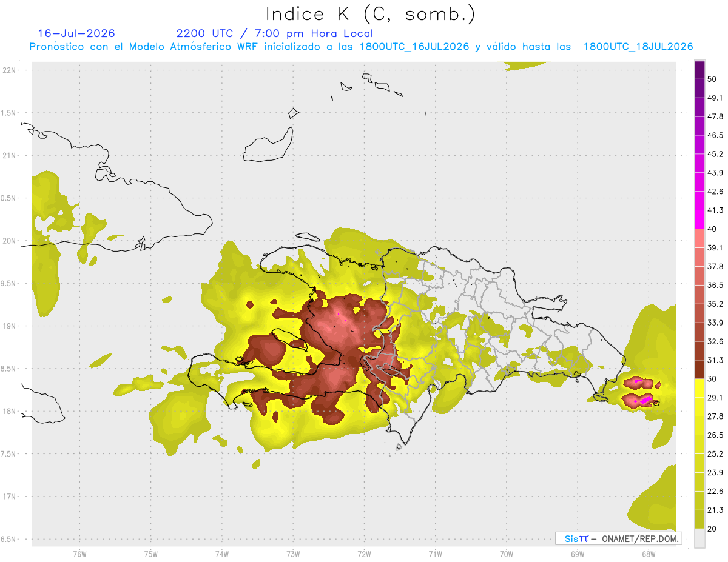Select the date text "16-Jul-2026"
The height and width of the screenshot is (562, 728).
(x=76, y=33)
